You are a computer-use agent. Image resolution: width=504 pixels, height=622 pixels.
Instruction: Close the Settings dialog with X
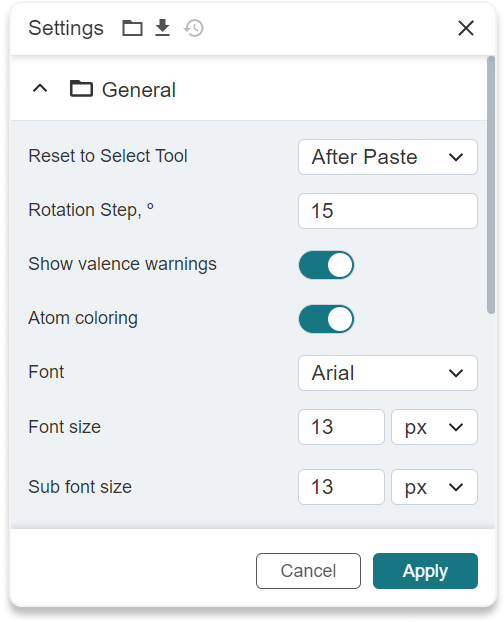pos(466,28)
